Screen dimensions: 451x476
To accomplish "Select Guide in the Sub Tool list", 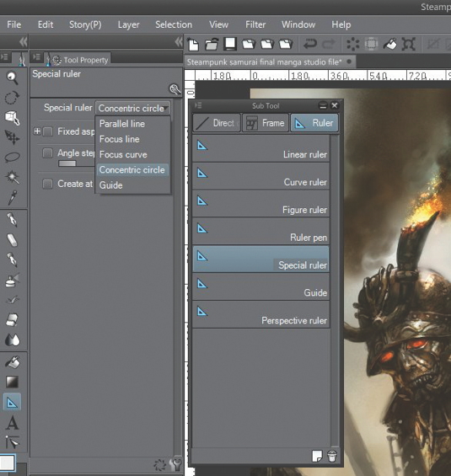I will point(260,287).
